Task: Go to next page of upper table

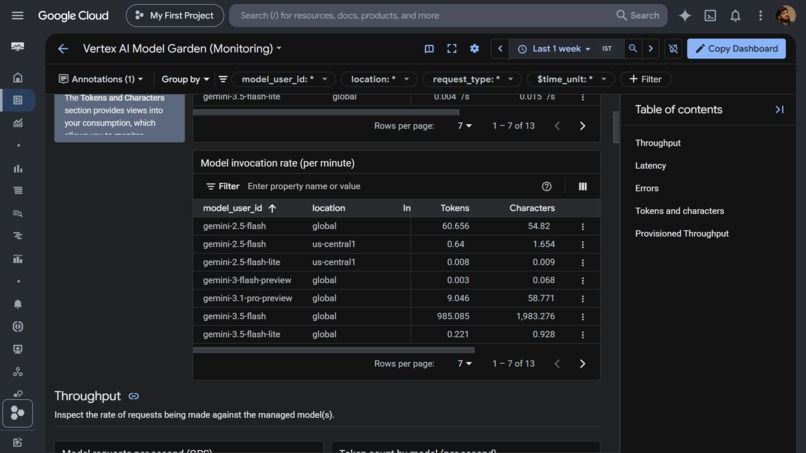Action: (x=582, y=125)
